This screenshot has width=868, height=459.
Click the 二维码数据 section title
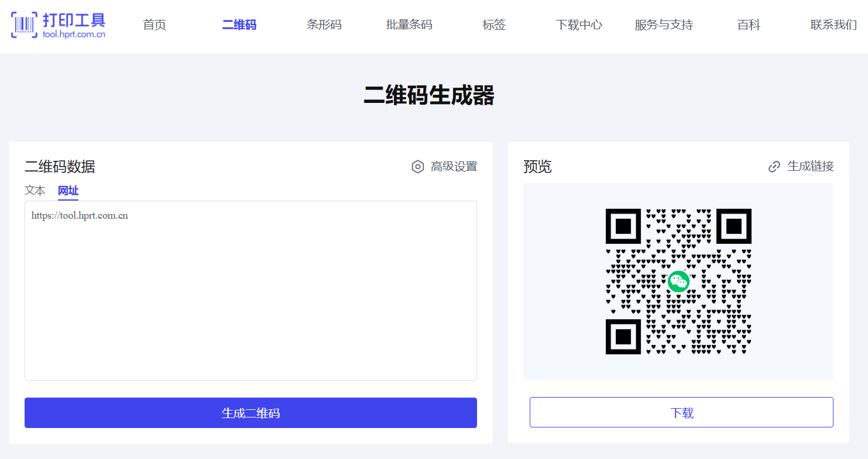60,167
